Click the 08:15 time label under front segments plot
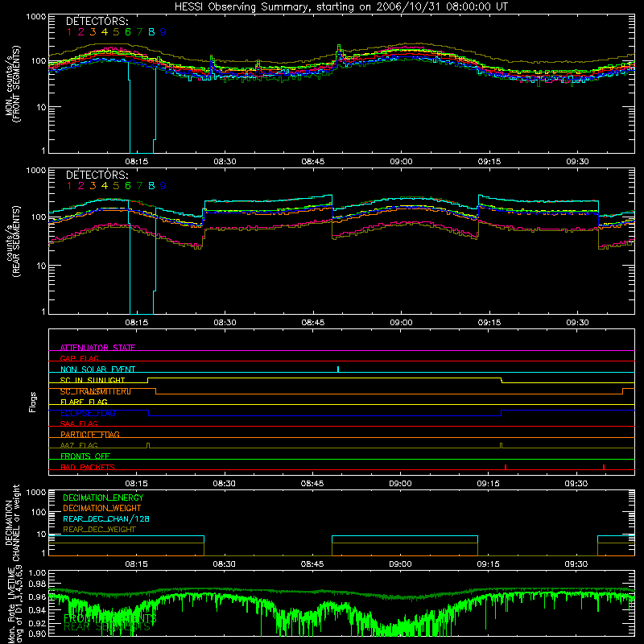This screenshot has width=644, height=644. pos(136,162)
